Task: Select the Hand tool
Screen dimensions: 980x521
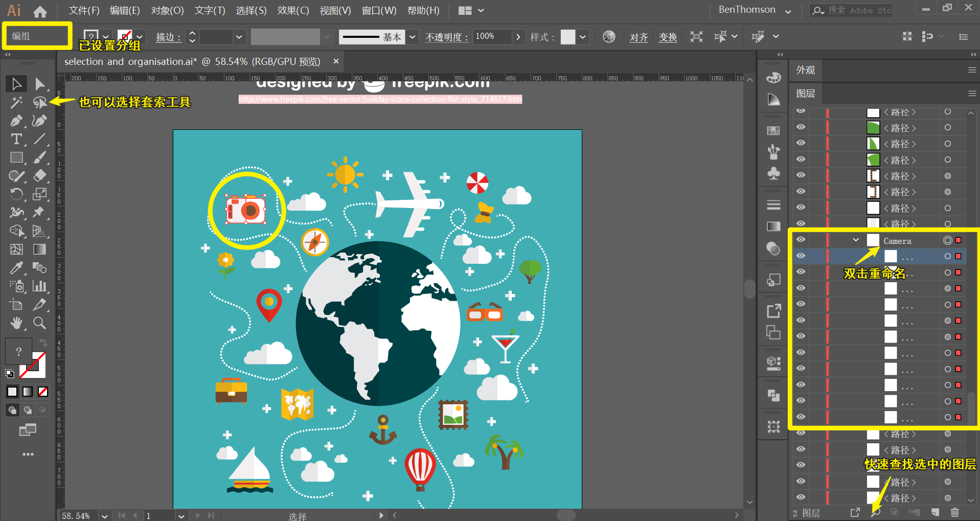Action: click(x=16, y=323)
